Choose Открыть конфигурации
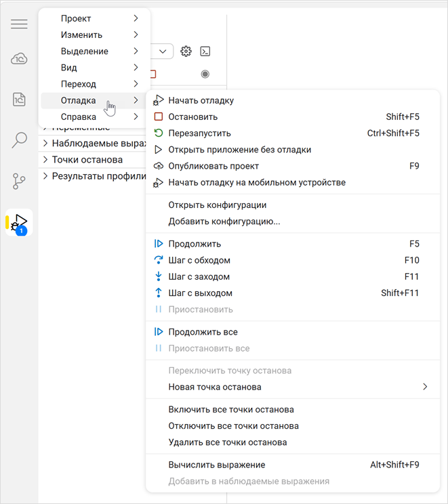This screenshot has width=448, height=504. click(x=293, y=205)
